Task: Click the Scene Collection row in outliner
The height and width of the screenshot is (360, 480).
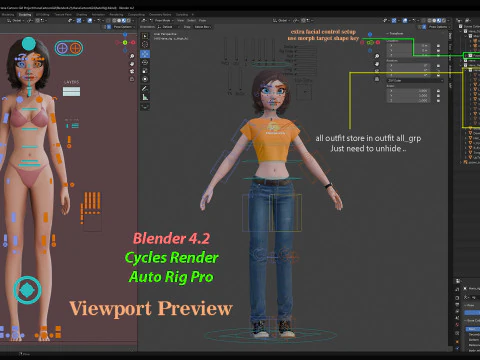Action: [x=469, y=26]
